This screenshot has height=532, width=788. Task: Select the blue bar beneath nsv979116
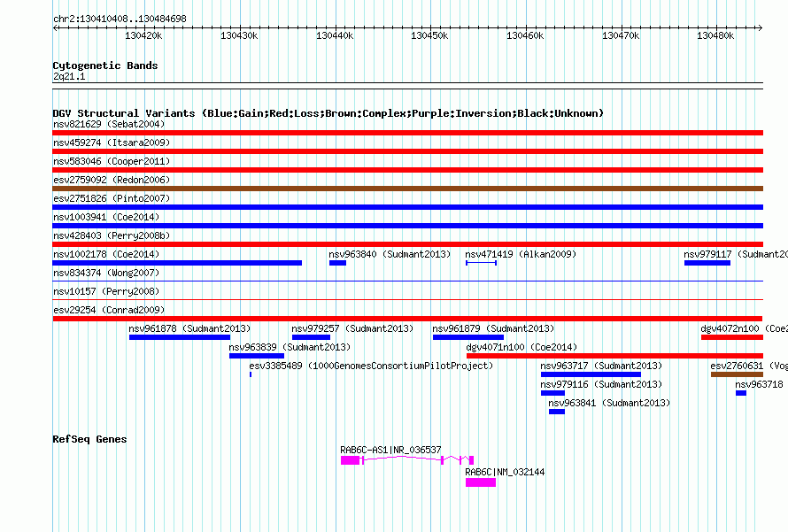552,393
